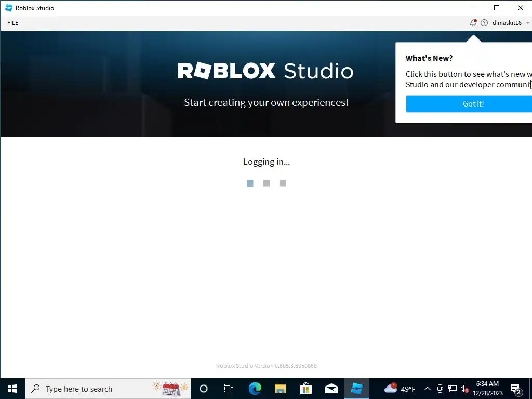Open the Mail app from taskbar

pos(331,389)
